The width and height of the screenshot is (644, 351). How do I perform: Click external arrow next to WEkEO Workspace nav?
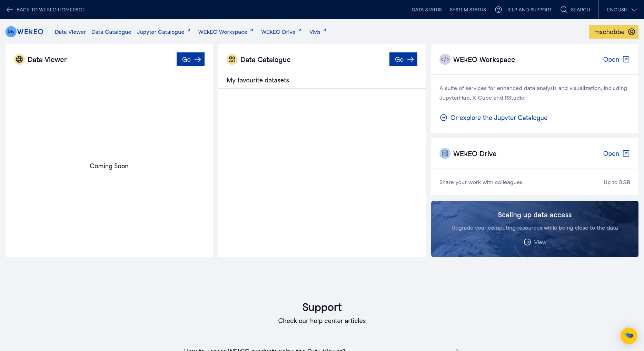251,30
